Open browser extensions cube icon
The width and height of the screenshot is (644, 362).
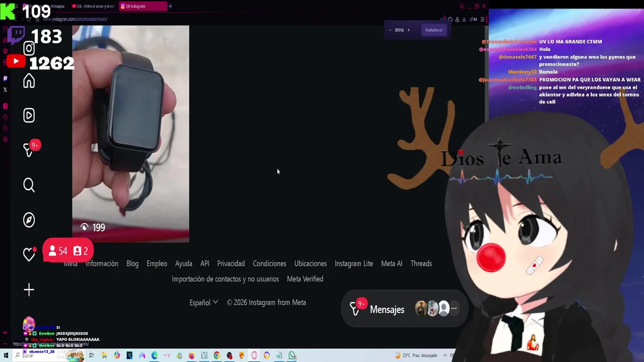pos(450,19)
